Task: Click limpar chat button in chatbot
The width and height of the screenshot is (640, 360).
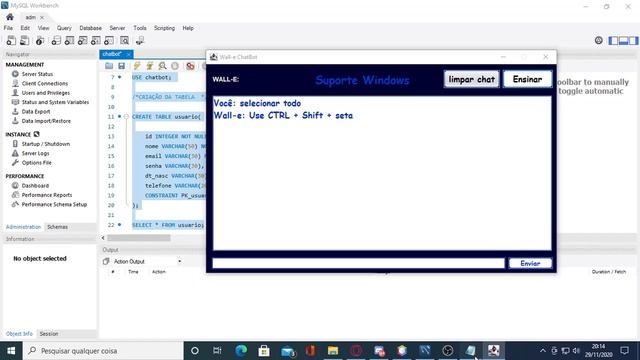Action: [471, 79]
